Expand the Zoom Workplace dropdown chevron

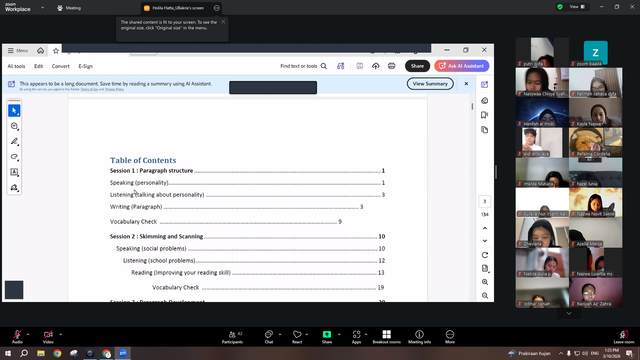[42, 7]
